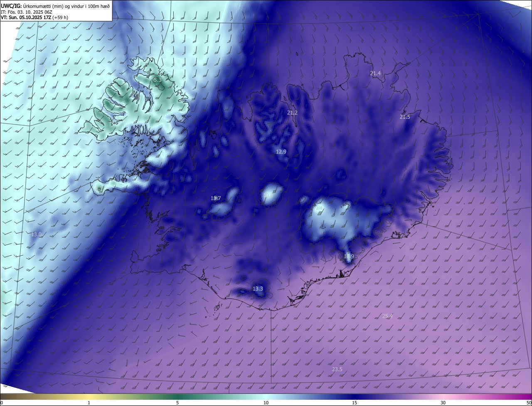Screen dimensions: 532x406
Task: Click the 12.9 precipitation value label
Action: click(x=281, y=152)
